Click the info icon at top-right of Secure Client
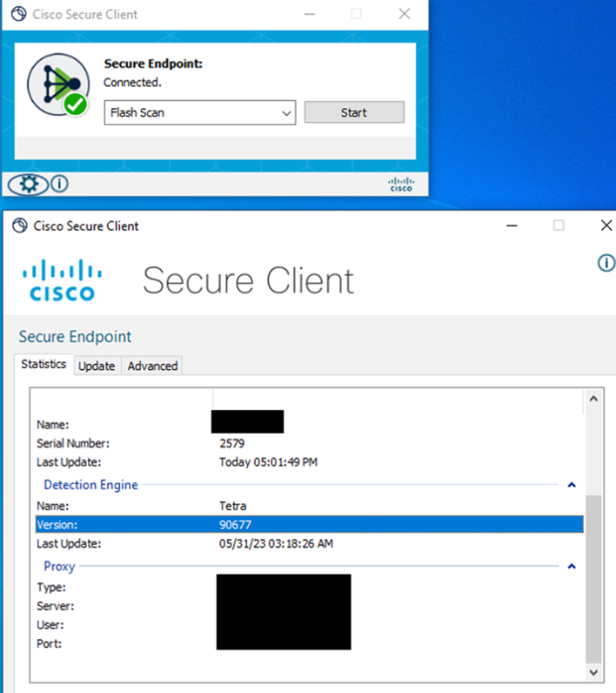Screen dimensions: 616x693 click(x=606, y=263)
